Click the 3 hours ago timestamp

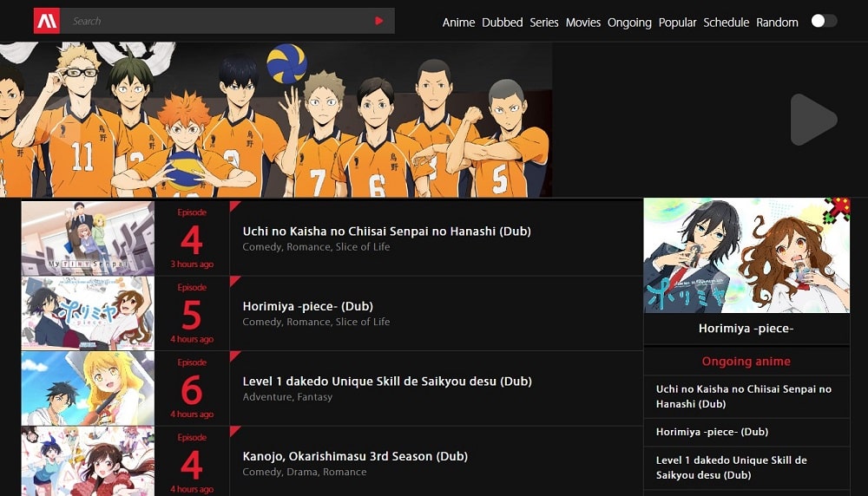pyautogui.click(x=192, y=264)
